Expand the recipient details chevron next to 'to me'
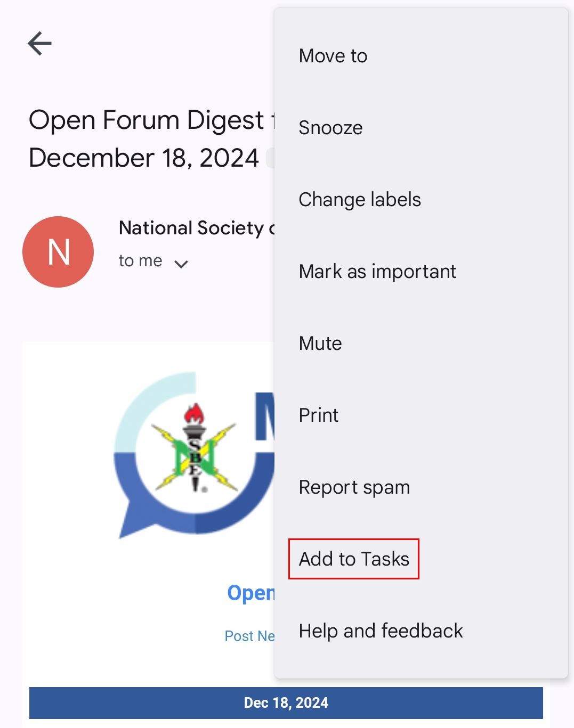The image size is (574, 728). [x=181, y=263]
